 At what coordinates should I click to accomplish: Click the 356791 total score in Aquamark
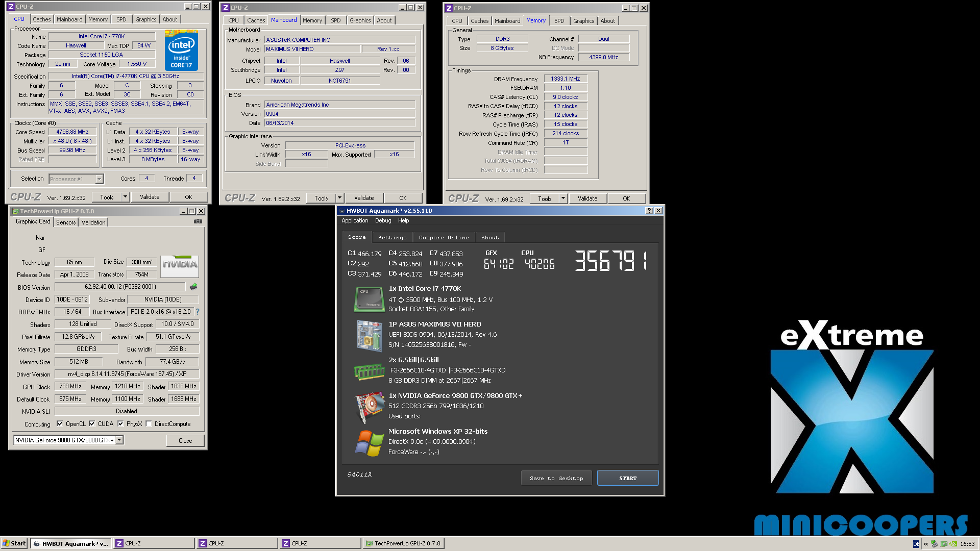pos(611,261)
